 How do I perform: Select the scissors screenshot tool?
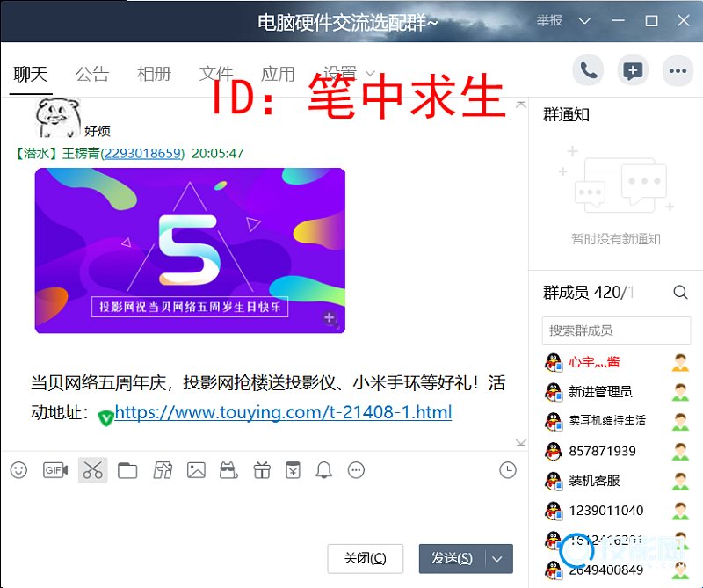(x=93, y=470)
